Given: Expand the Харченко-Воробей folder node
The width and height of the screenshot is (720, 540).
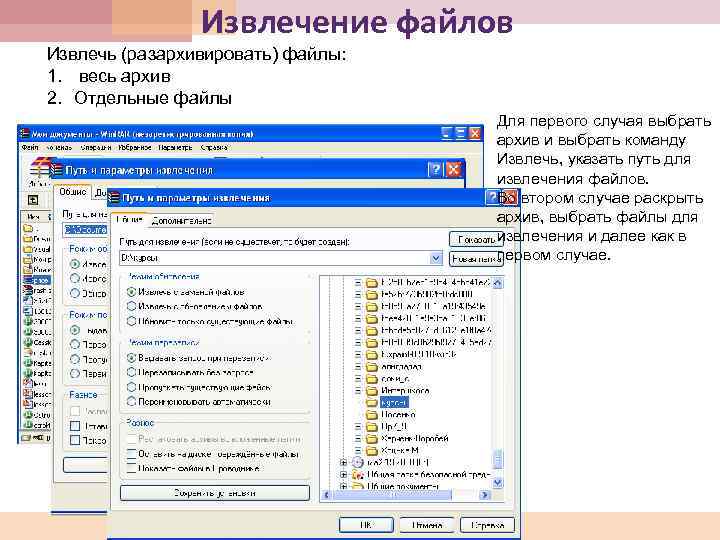Looking at the screenshot, I should tap(358, 439).
